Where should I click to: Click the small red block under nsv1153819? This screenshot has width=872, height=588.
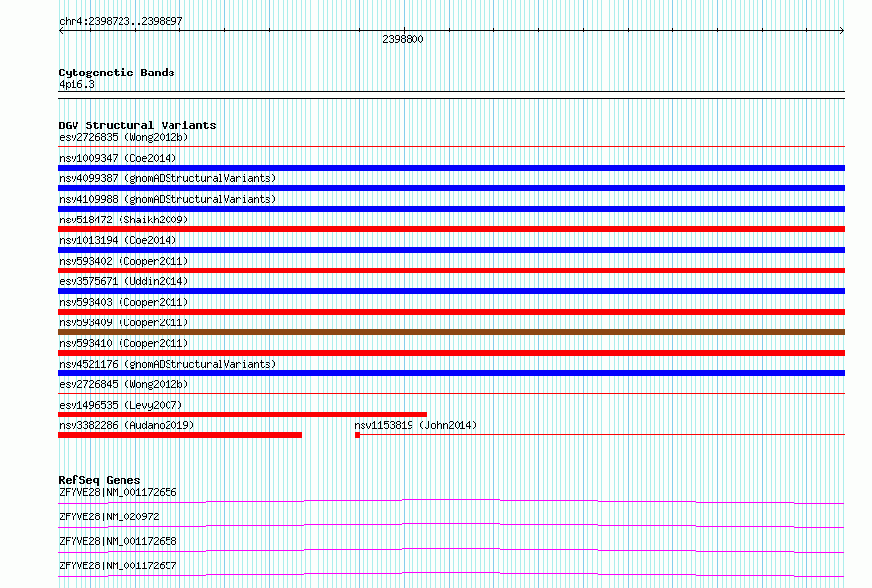357,435
